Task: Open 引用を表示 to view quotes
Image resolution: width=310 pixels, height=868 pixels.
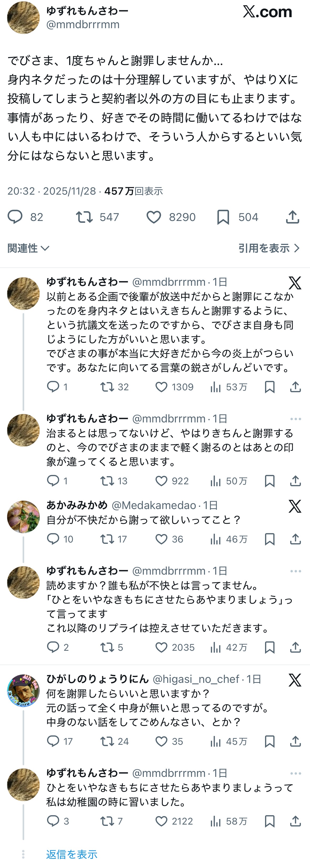Action: [269, 248]
